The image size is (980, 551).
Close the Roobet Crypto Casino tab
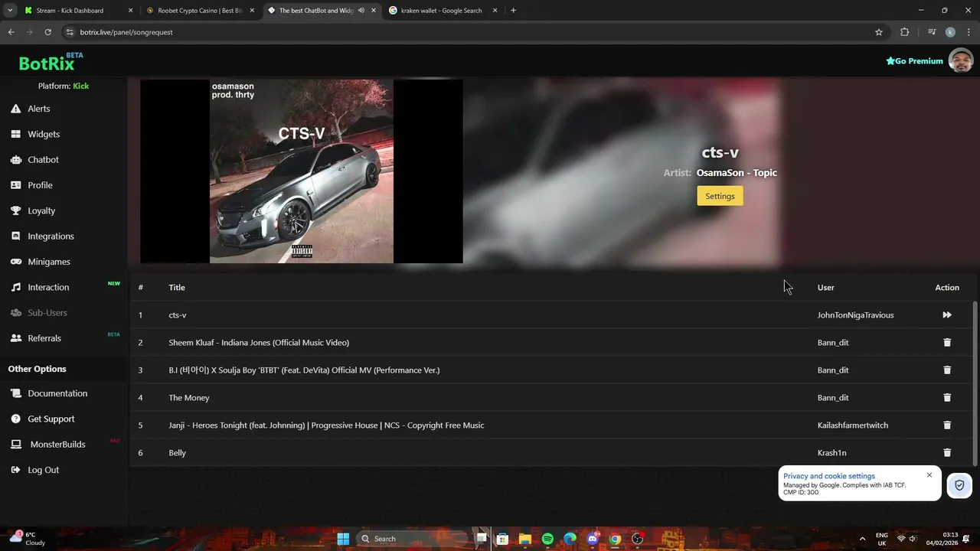point(252,11)
